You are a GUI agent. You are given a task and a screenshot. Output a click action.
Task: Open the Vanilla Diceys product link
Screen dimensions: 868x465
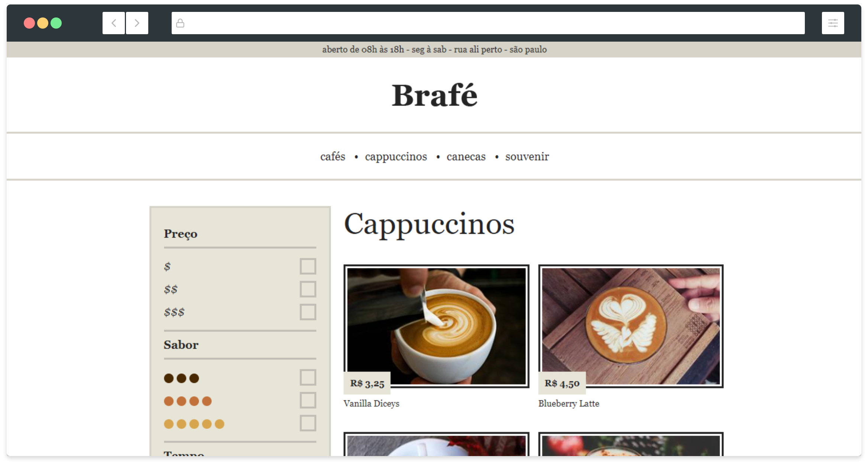pos(372,403)
